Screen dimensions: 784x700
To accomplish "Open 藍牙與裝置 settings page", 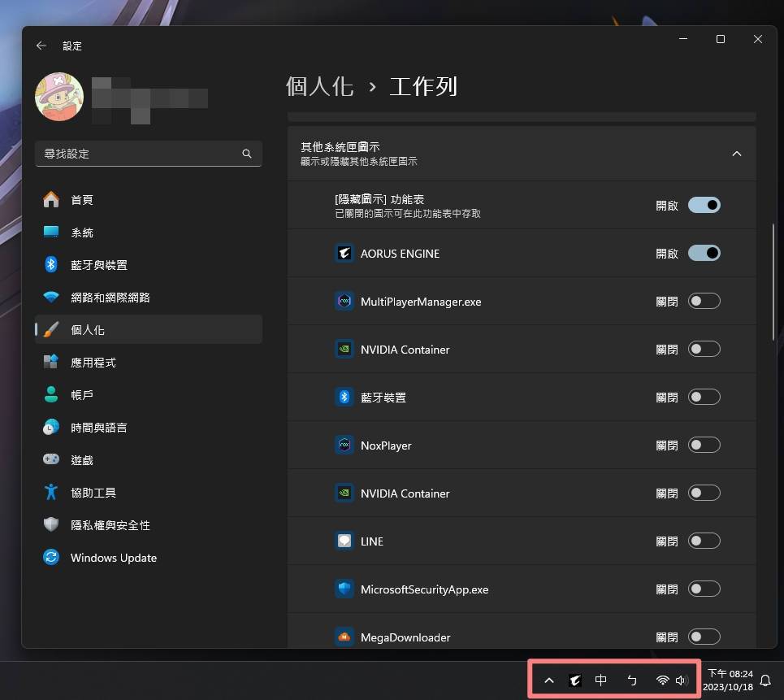I will 98,265.
